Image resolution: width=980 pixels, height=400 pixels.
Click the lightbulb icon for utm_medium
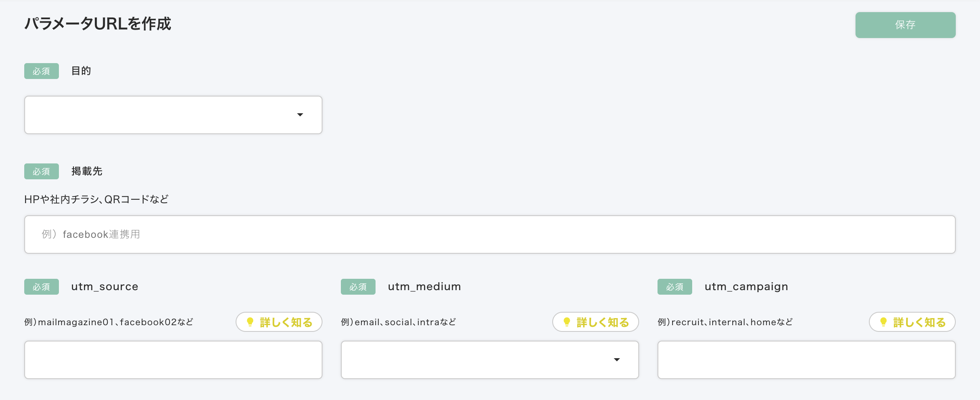coord(567,322)
